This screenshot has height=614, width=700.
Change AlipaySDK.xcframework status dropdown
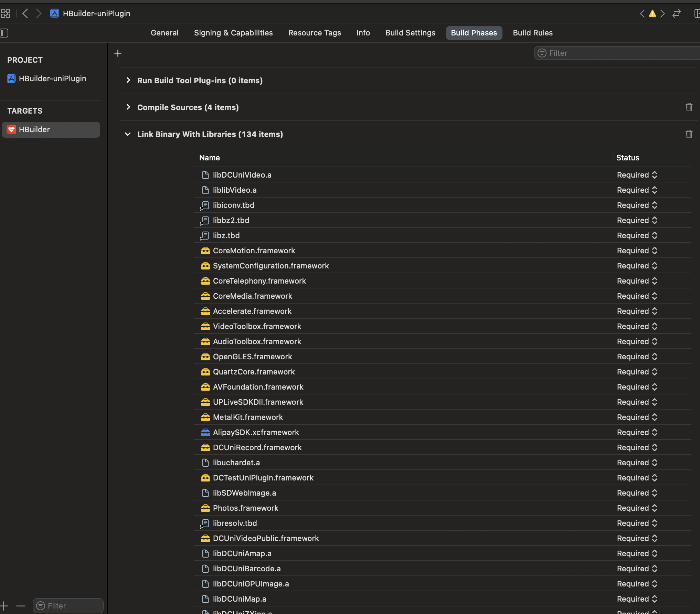coord(637,433)
